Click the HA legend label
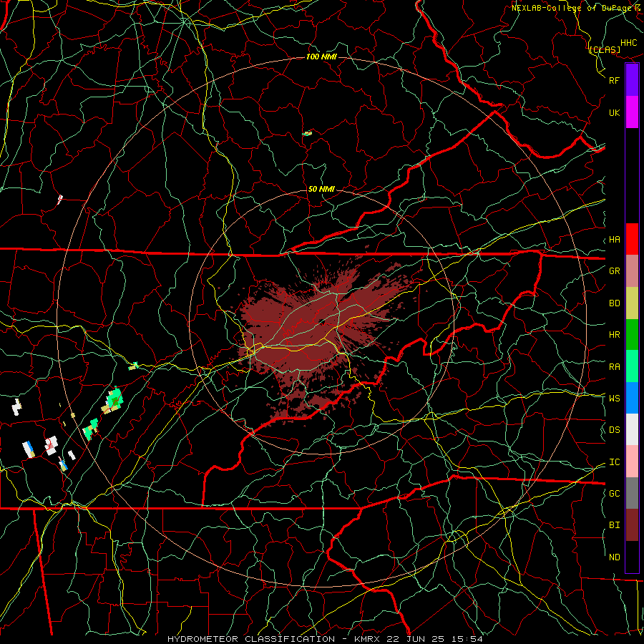The height and width of the screenshot is (644, 644). [614, 240]
